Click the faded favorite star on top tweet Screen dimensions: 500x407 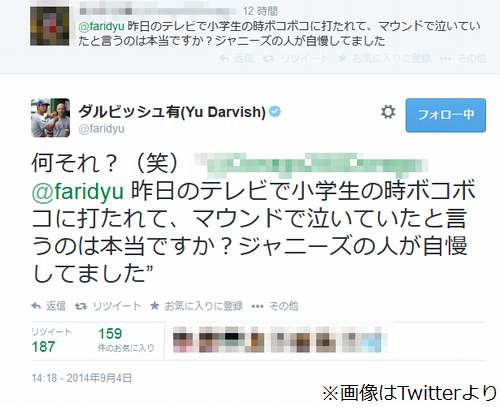click(342, 59)
